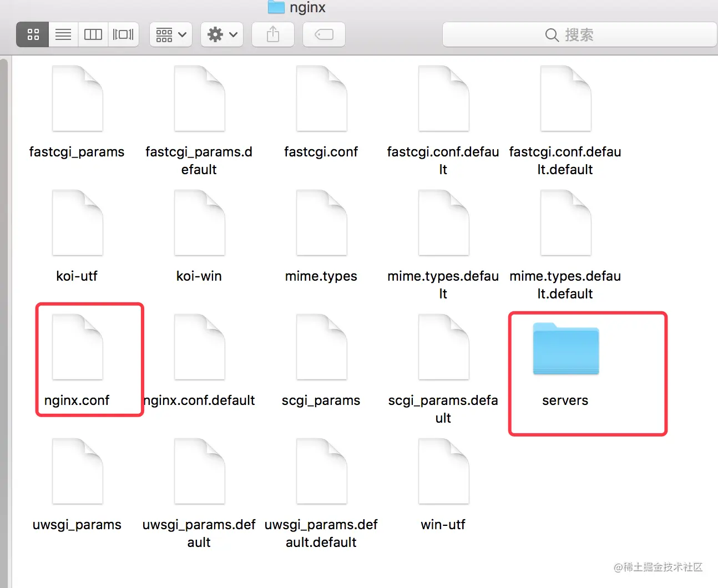Click the 'koi-win' file name label
The image size is (718, 588).
[x=199, y=276]
